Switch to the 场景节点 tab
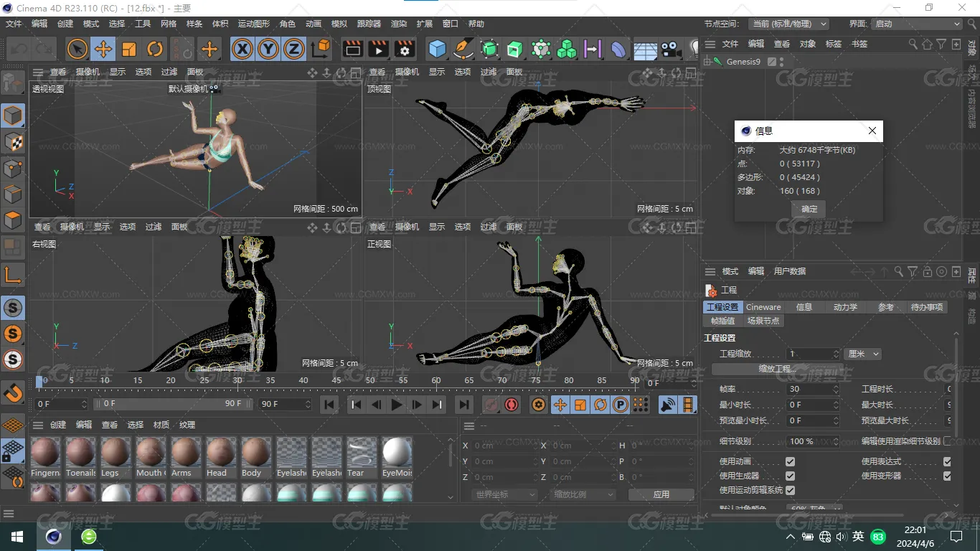This screenshot has height=551, width=980. coord(763,321)
